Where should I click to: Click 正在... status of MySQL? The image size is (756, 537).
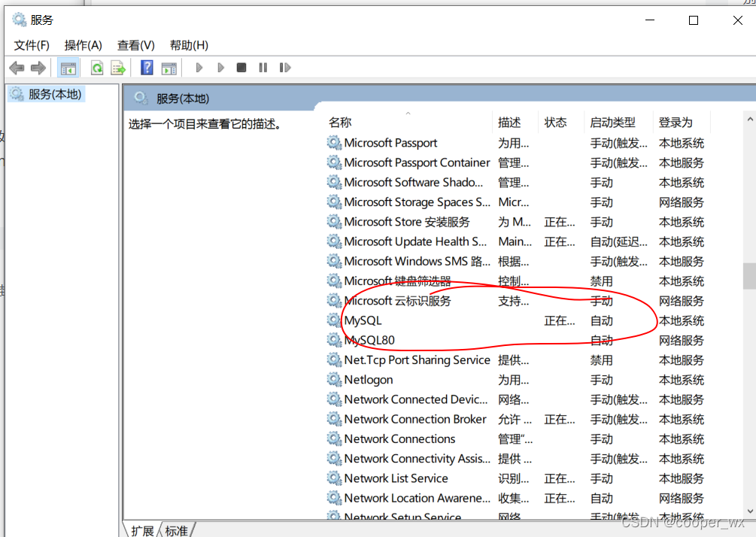[x=559, y=320]
